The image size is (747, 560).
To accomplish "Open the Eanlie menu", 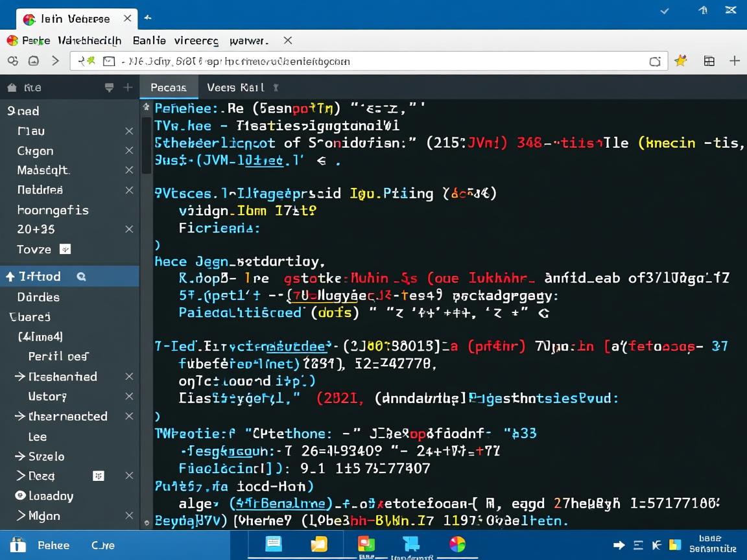I will (149, 40).
